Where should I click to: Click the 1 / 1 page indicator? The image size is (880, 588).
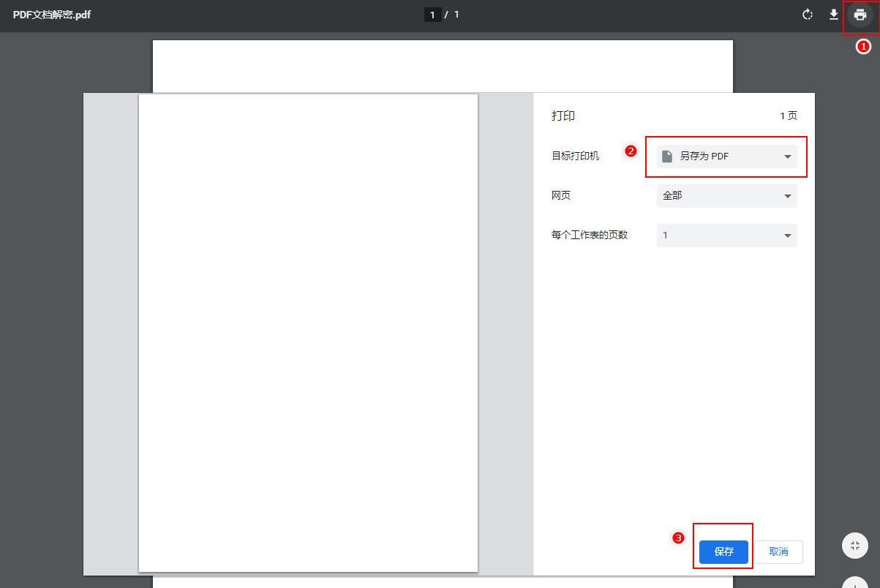click(442, 14)
